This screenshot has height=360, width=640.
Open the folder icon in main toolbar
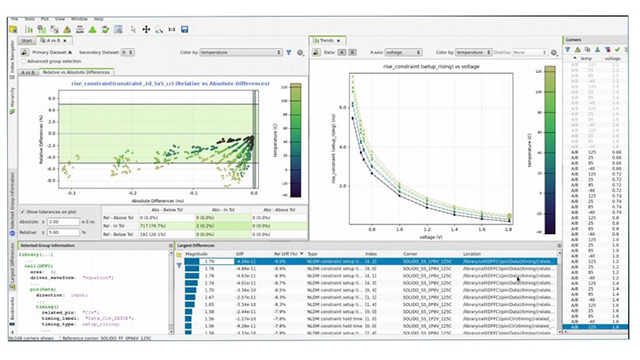[x=13, y=29]
